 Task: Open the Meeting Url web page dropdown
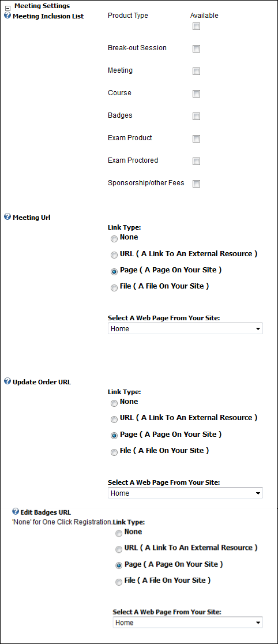tap(185, 328)
